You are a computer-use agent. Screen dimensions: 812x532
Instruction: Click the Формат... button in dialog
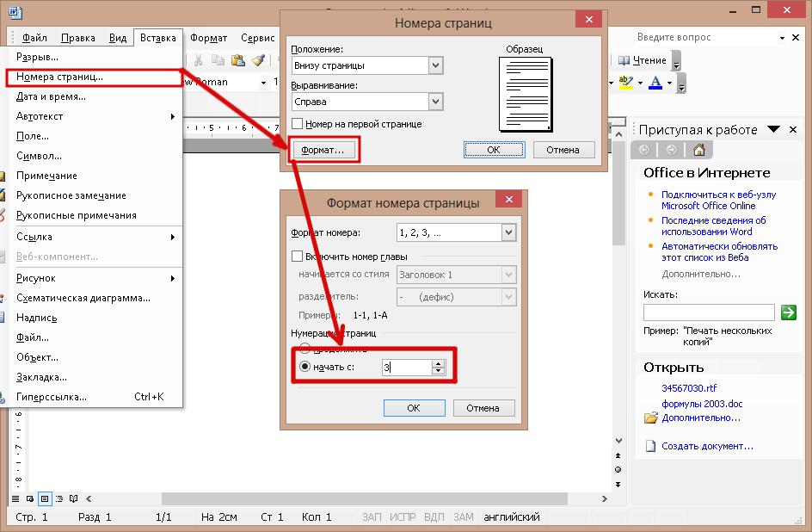click(323, 151)
